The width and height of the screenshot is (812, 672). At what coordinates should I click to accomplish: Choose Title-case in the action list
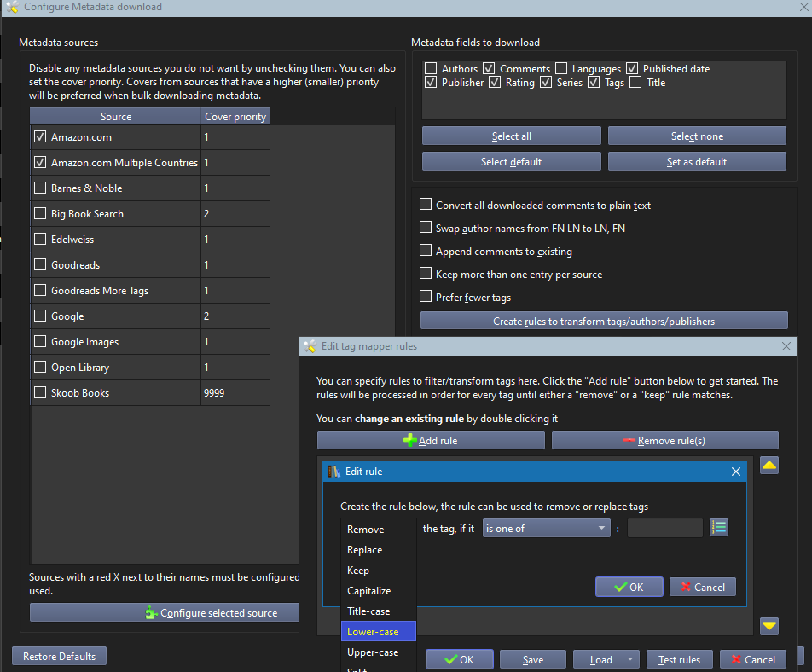[x=379, y=611]
